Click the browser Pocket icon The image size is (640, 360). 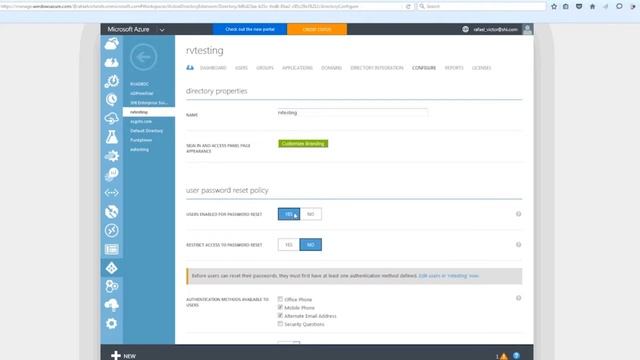point(579,7)
